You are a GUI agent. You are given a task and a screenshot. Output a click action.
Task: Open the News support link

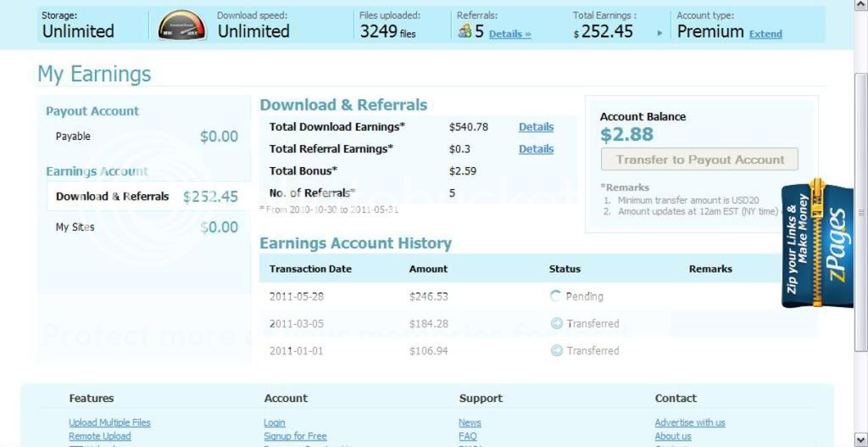(470, 422)
